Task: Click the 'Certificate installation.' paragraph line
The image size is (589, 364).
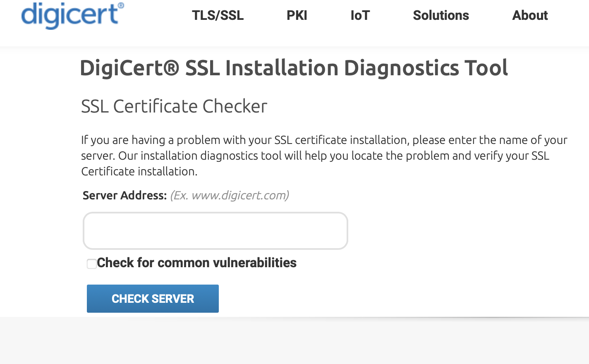Action: point(139,172)
